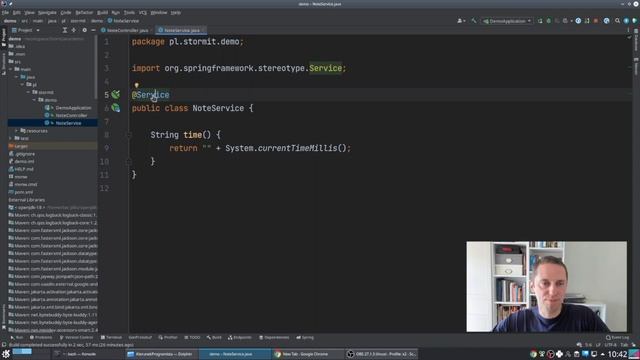Click NoteService in breadcrumb navigation bar

[x=124, y=21]
